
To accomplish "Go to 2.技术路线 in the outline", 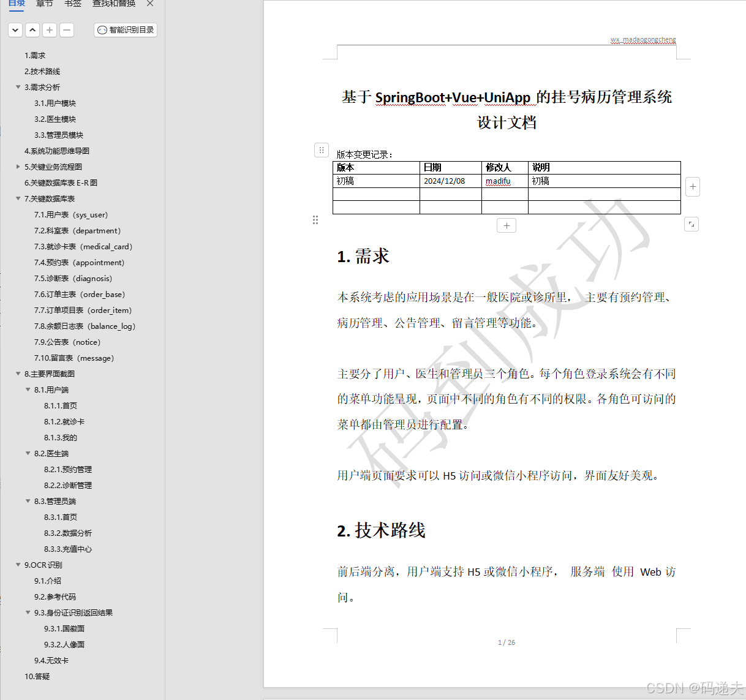I will click(42, 71).
